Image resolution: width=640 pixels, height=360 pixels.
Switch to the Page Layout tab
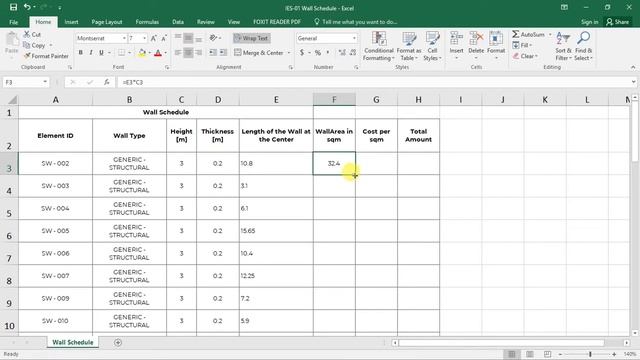click(107, 22)
